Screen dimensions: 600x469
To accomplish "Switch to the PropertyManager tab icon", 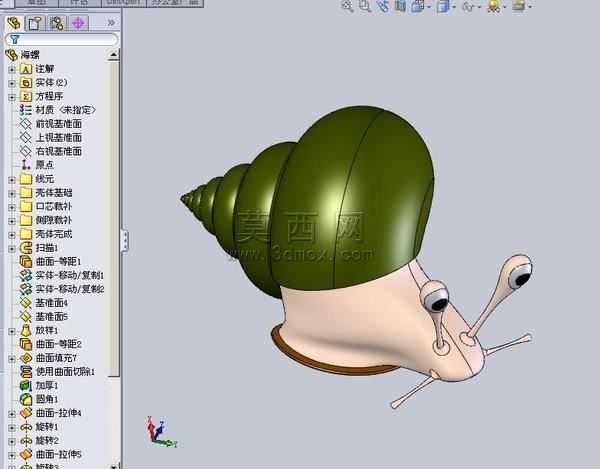I will pos(35,23).
